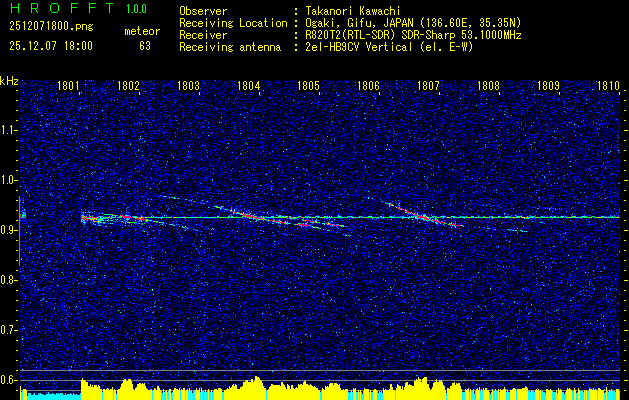Select the 25.12.07 18:00 date stamp
Screen dimensions: 629x400
click(50, 45)
